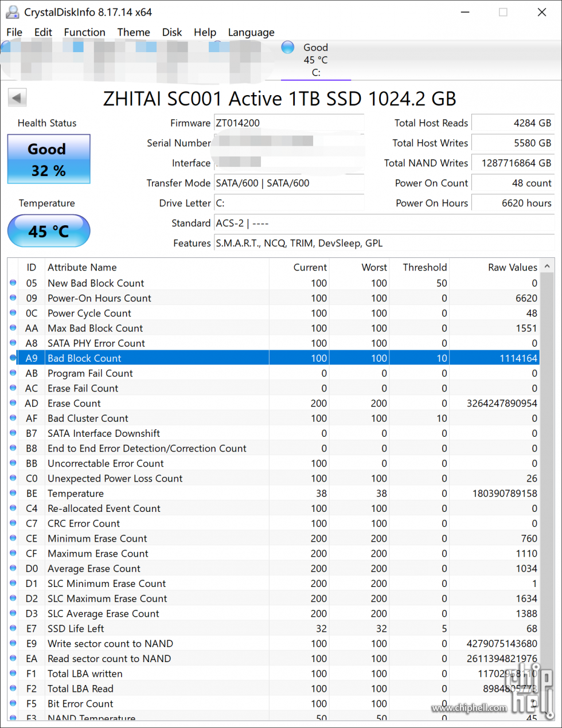Click status dot for SATA PHY Error Count

[13, 343]
